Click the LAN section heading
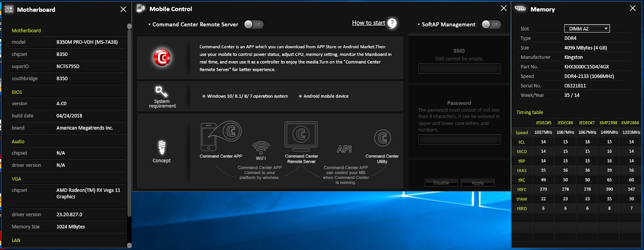Viewport: 644px width, 250px height. click(x=16, y=240)
